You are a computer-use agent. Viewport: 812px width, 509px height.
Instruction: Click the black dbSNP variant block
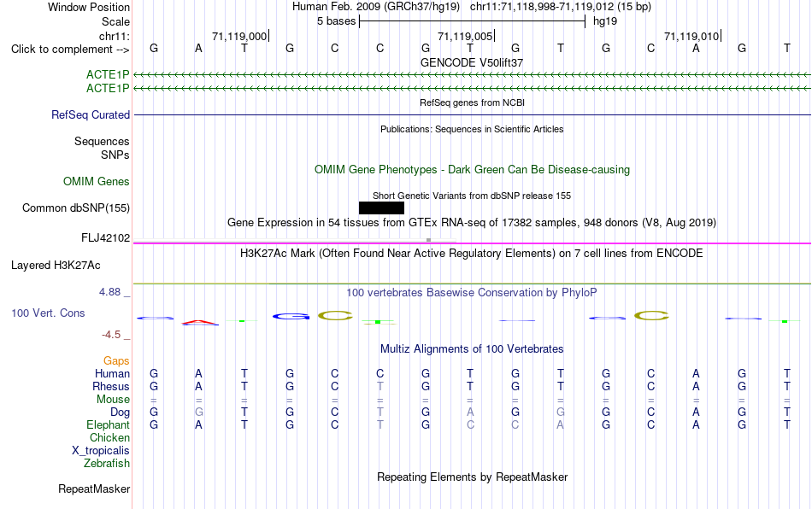[x=382, y=208]
